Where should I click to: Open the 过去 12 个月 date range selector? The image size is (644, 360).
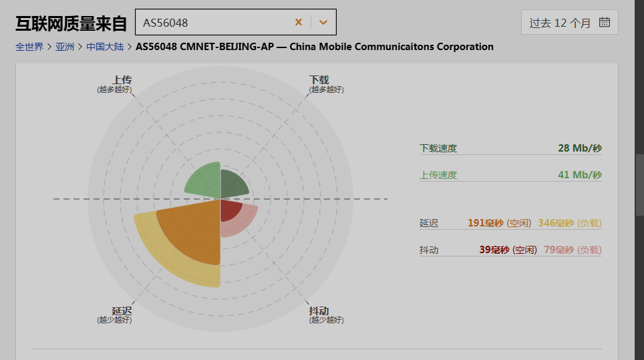560,23
